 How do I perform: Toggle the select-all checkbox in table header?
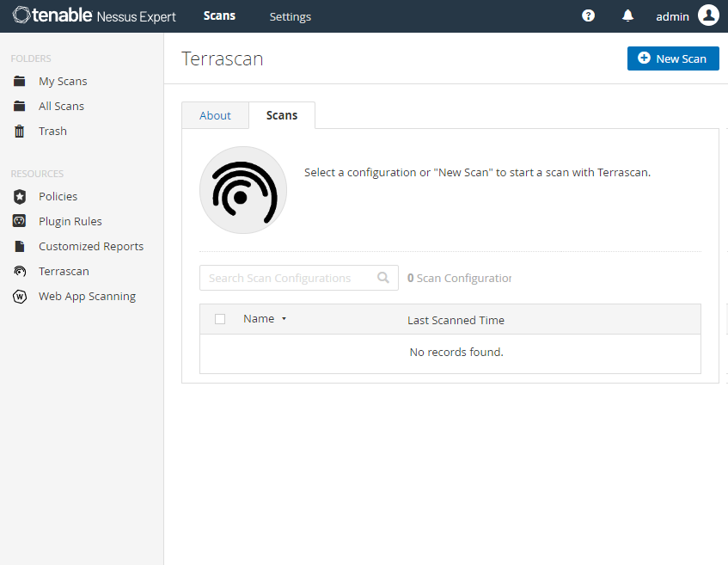pyautogui.click(x=220, y=319)
